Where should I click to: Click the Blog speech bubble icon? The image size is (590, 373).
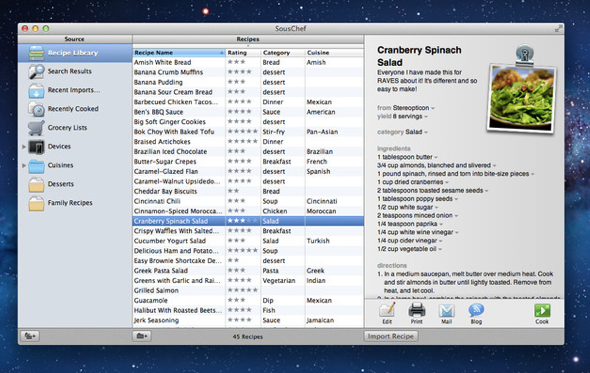[476, 310]
